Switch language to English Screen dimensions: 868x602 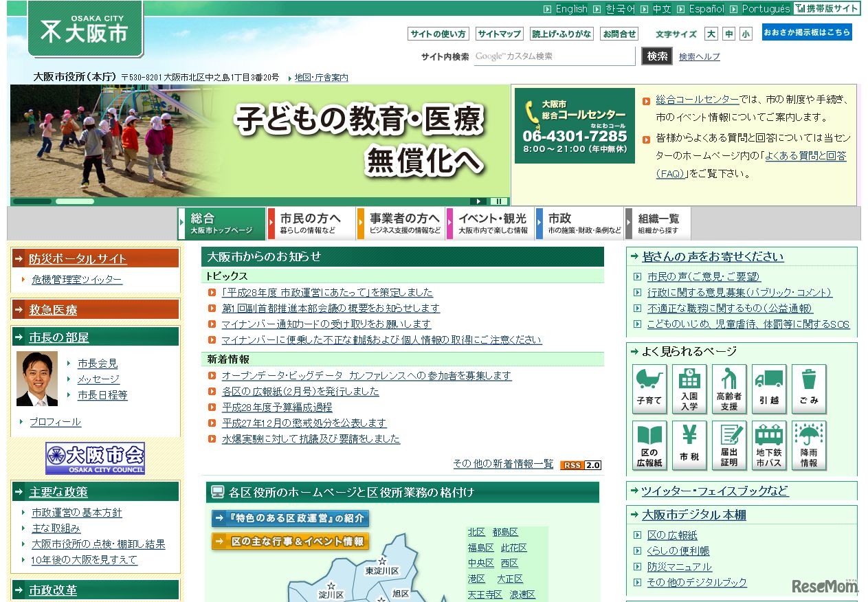coord(571,9)
